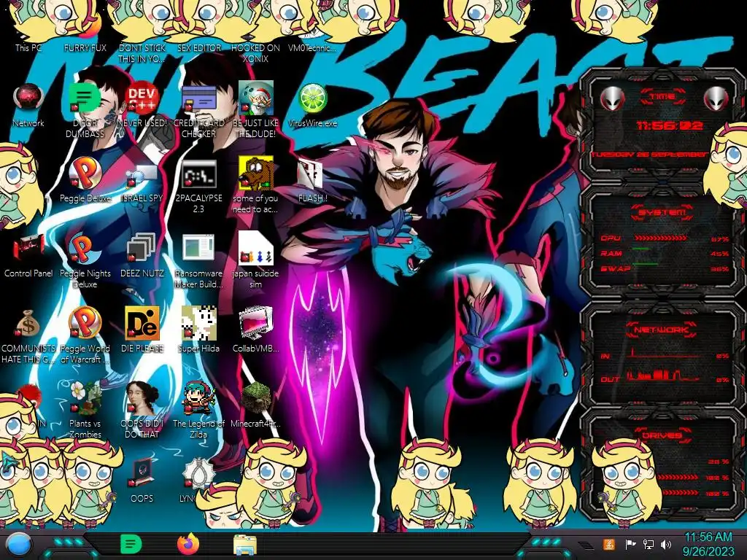Select the This PC label

[x=28, y=48]
